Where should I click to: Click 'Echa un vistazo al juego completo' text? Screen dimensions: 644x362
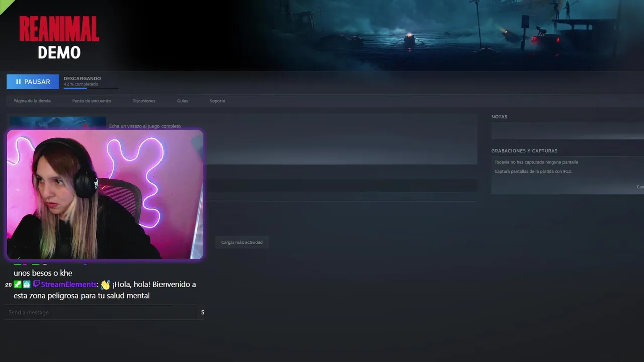(x=145, y=126)
